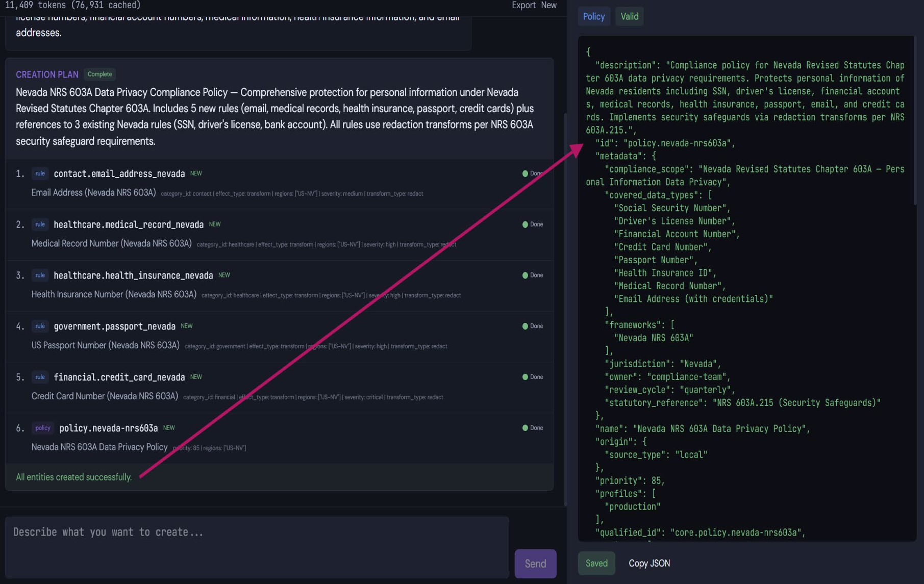Select the policy.nevada-nrs603a entry

[280, 437]
